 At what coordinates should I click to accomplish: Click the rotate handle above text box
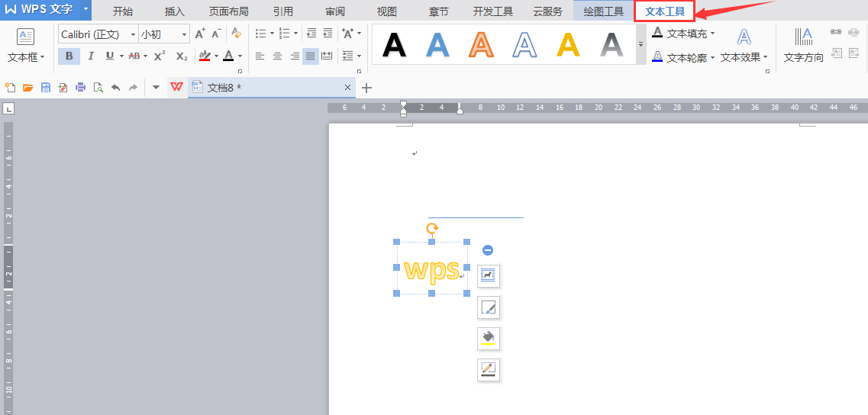432,228
